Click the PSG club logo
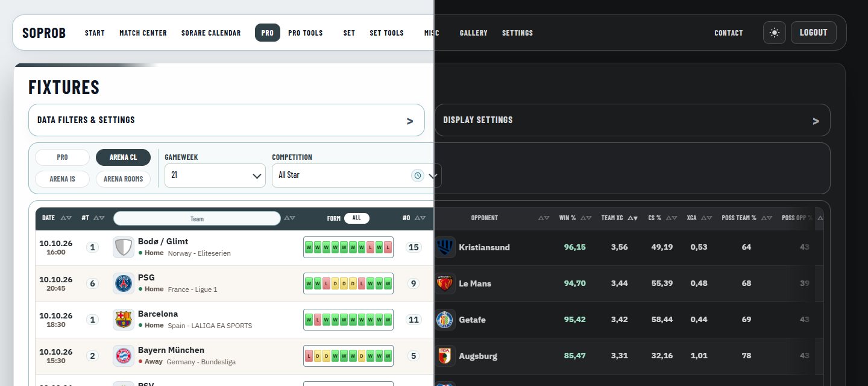The height and width of the screenshot is (386, 868). (124, 283)
